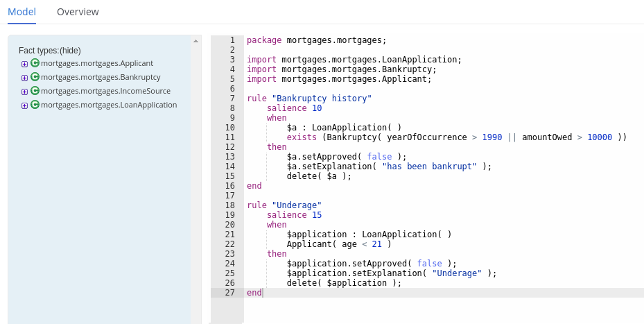Expand the mortgages.mortgages.Applicant fact type

pyautogui.click(x=24, y=64)
